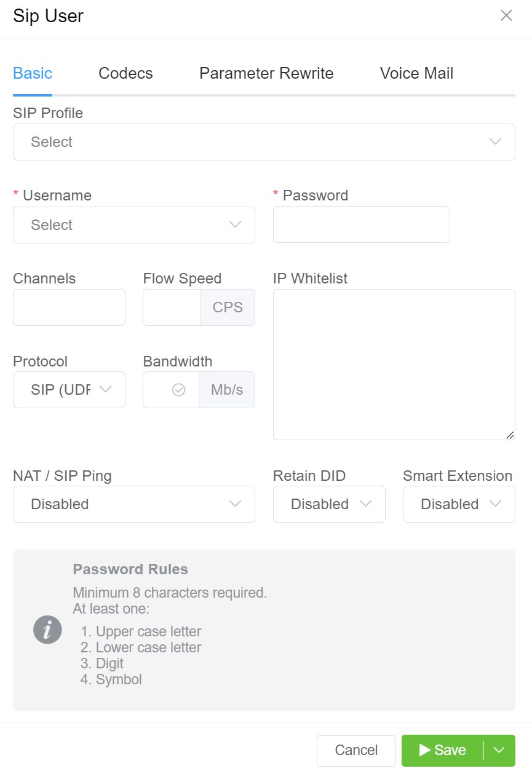
Task: Select the Basic tab
Action: click(33, 73)
